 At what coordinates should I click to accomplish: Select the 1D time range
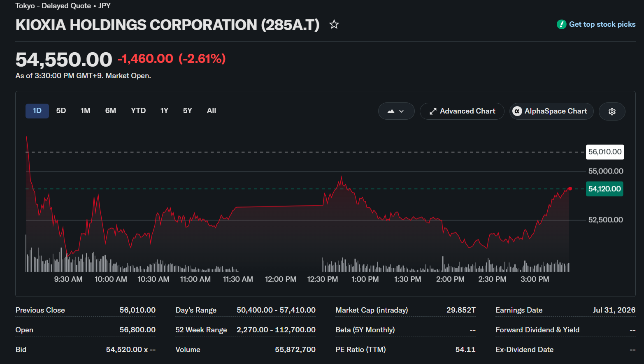coord(37,111)
